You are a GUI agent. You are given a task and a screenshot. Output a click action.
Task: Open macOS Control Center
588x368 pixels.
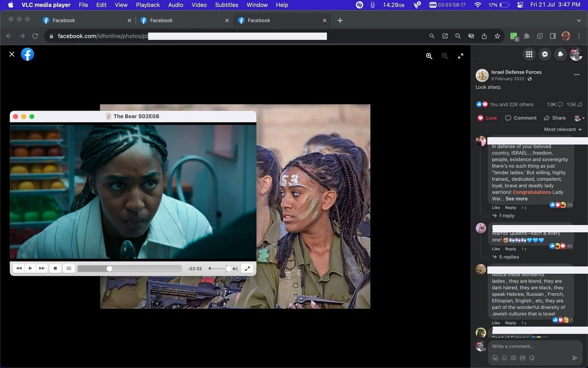point(520,5)
